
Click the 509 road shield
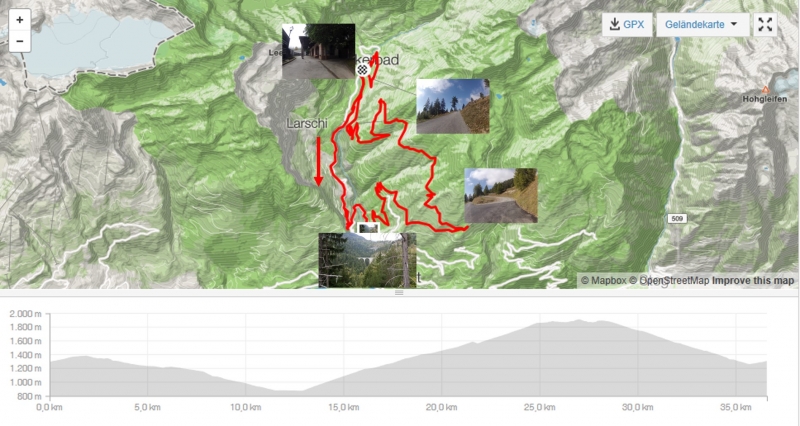677,219
